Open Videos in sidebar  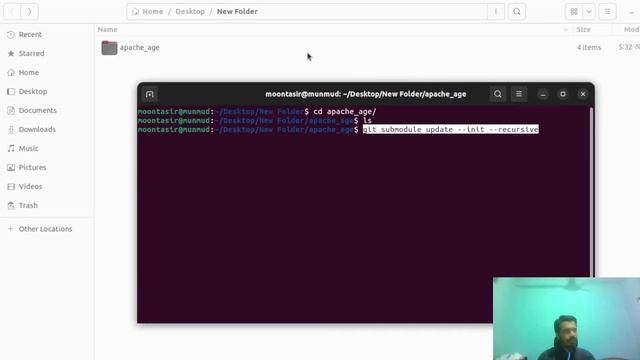tap(47, 186)
